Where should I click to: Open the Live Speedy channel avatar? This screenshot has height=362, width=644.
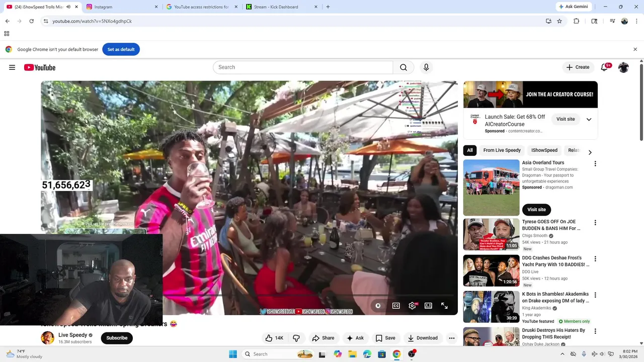click(47, 338)
